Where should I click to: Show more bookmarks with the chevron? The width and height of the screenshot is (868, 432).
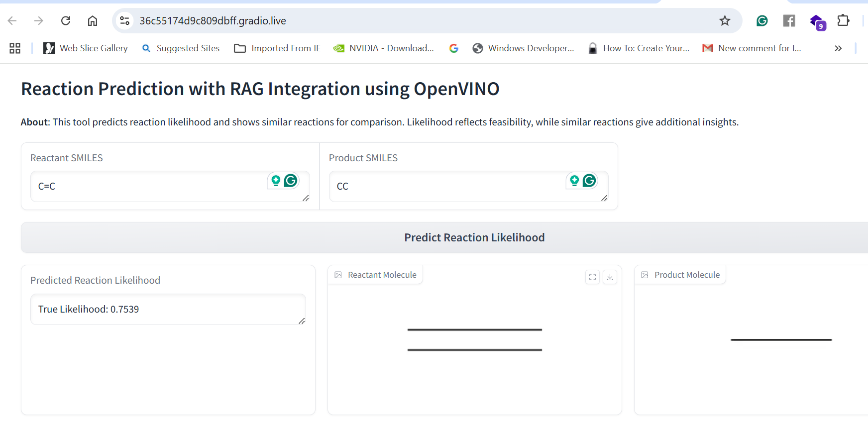point(838,48)
